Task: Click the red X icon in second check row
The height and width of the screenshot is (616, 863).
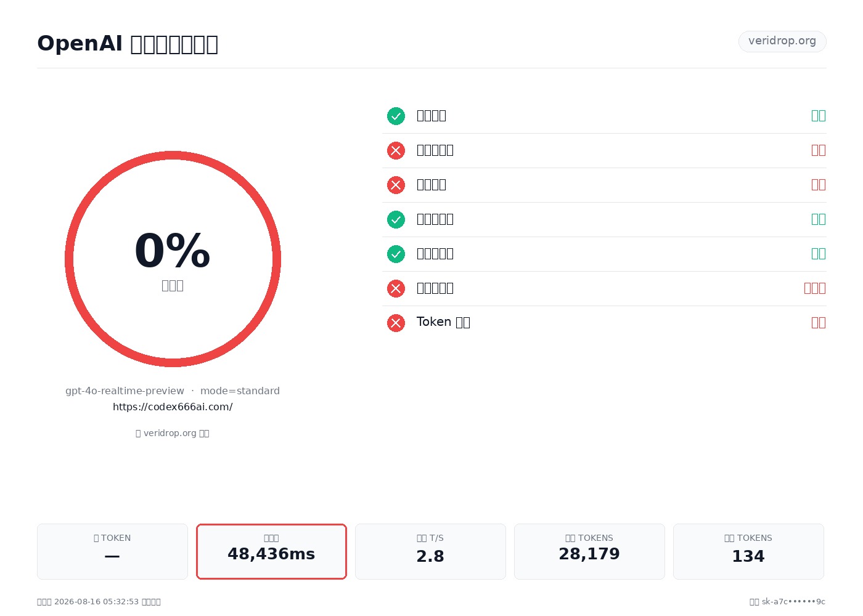Action: tap(396, 150)
